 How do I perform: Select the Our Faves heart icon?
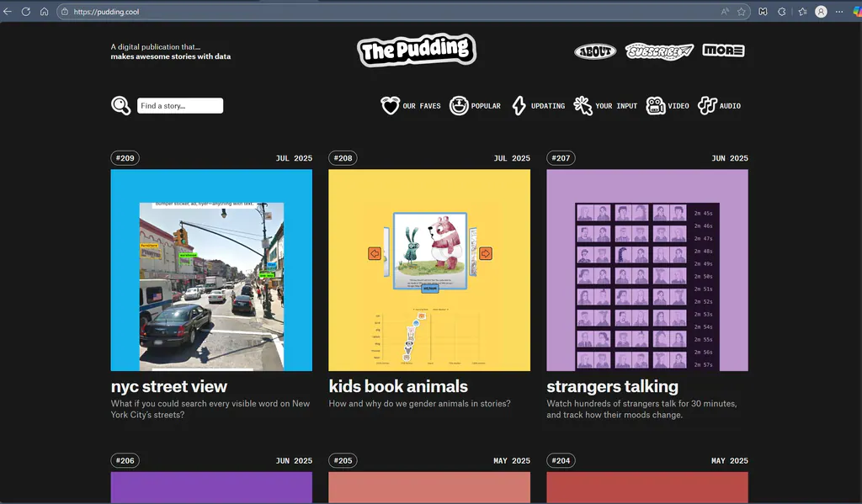390,106
